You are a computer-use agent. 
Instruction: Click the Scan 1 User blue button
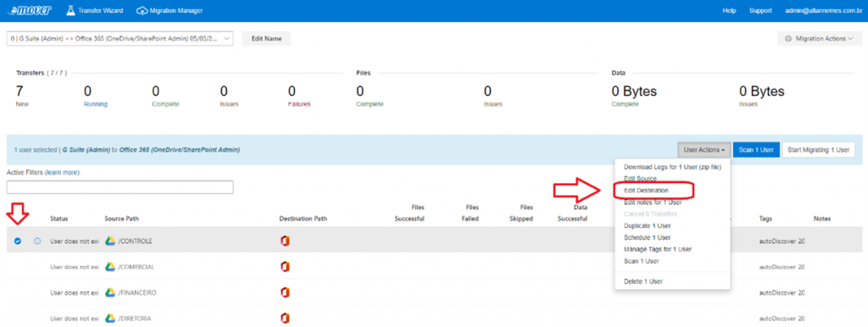click(x=756, y=149)
